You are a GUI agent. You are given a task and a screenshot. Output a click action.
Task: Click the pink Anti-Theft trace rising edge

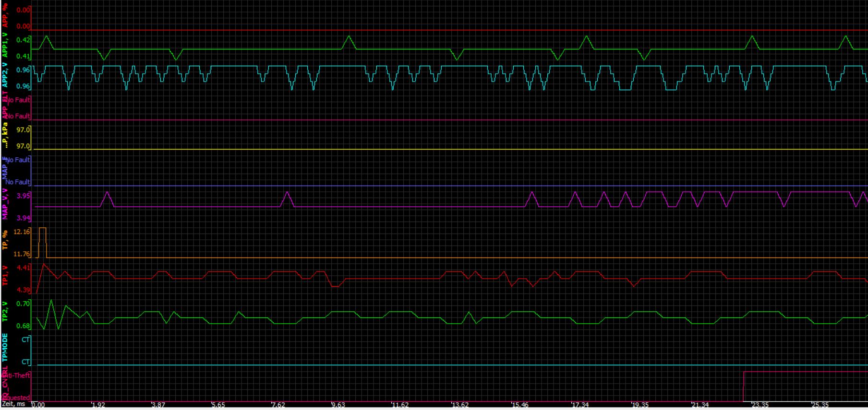coord(744,386)
